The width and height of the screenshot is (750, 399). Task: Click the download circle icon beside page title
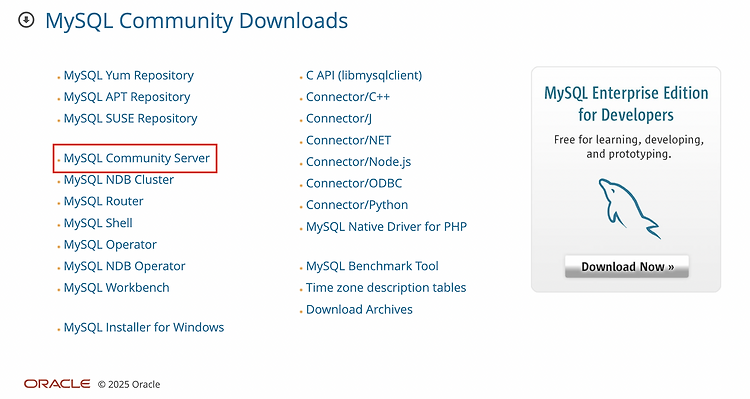pyautogui.click(x=26, y=20)
